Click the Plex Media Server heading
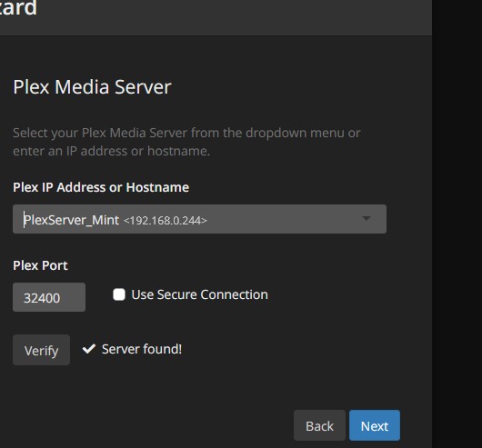The width and height of the screenshot is (482, 448). [x=92, y=87]
